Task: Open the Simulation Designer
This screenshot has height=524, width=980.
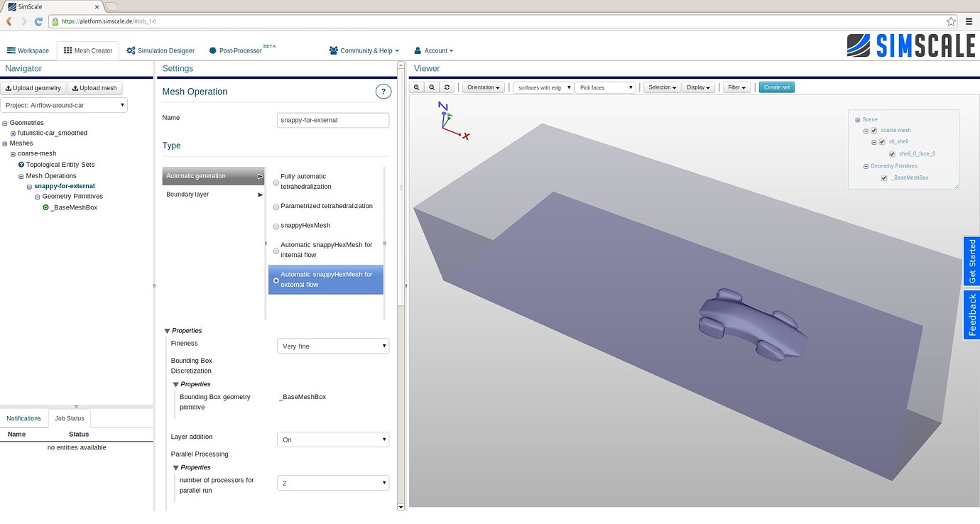Action: click(160, 50)
